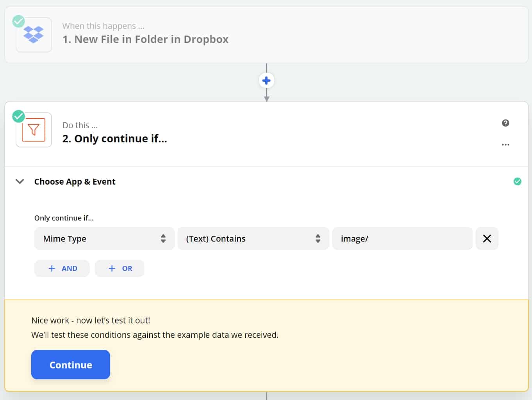Click the Dropbox app icon

click(x=34, y=35)
